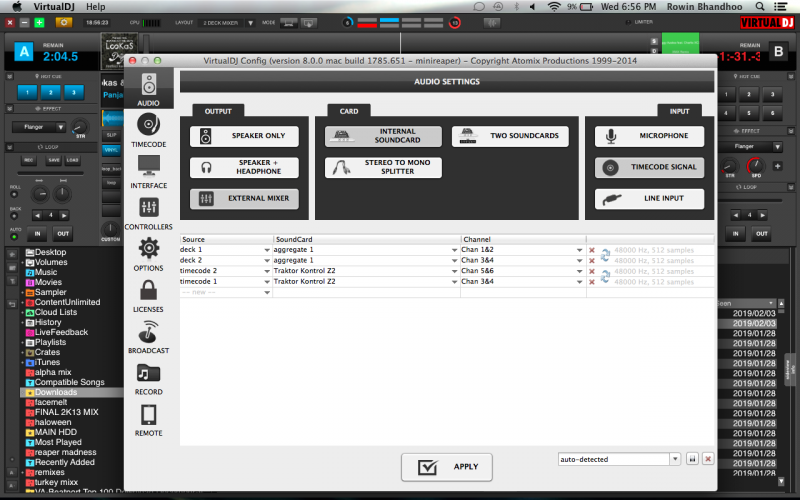Screen dimensions: 800x500
Task: Remove the timecode 1 audio line
Action: tap(592, 282)
